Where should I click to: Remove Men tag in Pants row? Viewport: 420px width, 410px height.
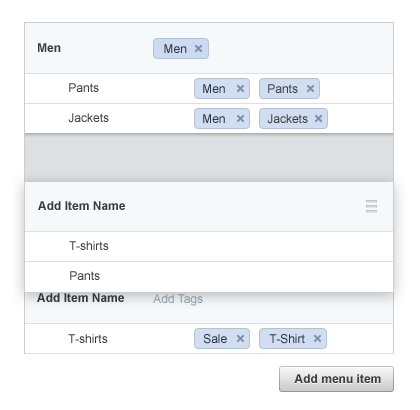tap(240, 89)
